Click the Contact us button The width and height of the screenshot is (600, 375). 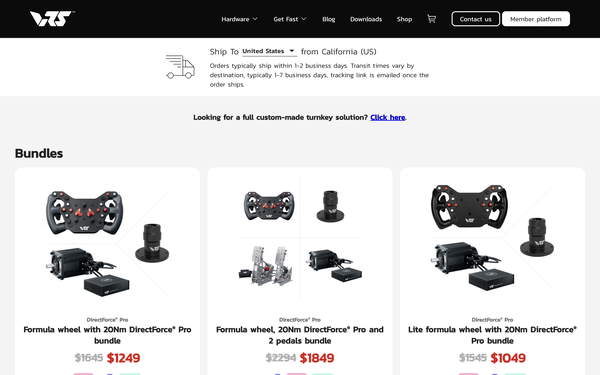475,19
